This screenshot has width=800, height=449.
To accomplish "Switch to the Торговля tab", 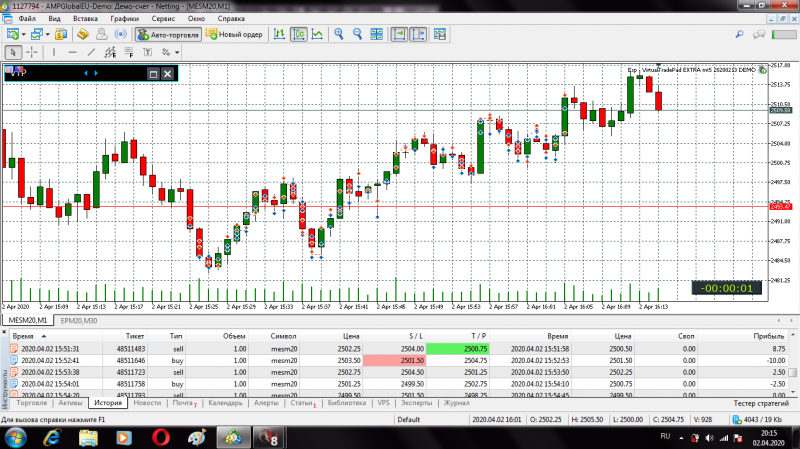I will click(31, 403).
